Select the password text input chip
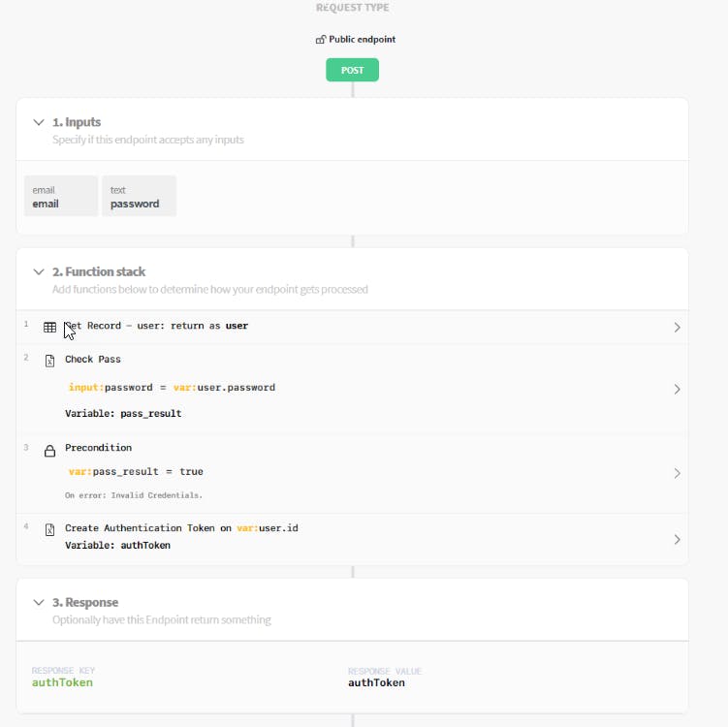The width and height of the screenshot is (728, 727). coord(139,197)
